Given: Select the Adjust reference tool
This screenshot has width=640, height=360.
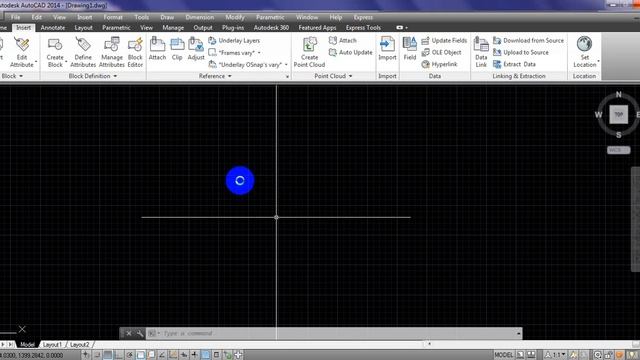Looking at the screenshot, I should [196, 49].
